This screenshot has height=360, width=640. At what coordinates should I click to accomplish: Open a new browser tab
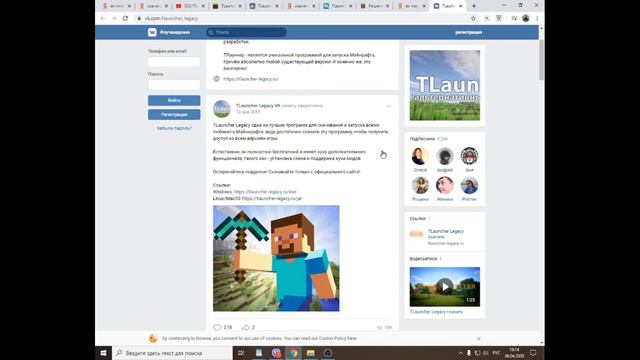(474, 6)
